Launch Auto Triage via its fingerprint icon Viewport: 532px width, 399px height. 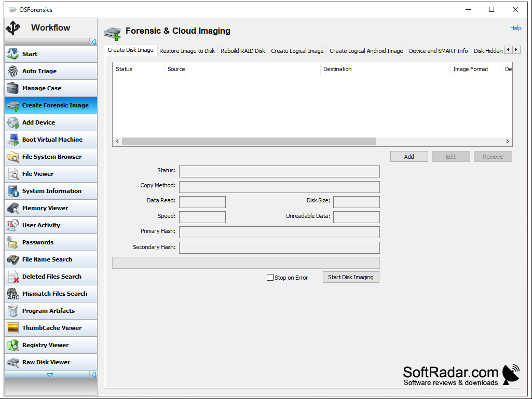point(13,71)
